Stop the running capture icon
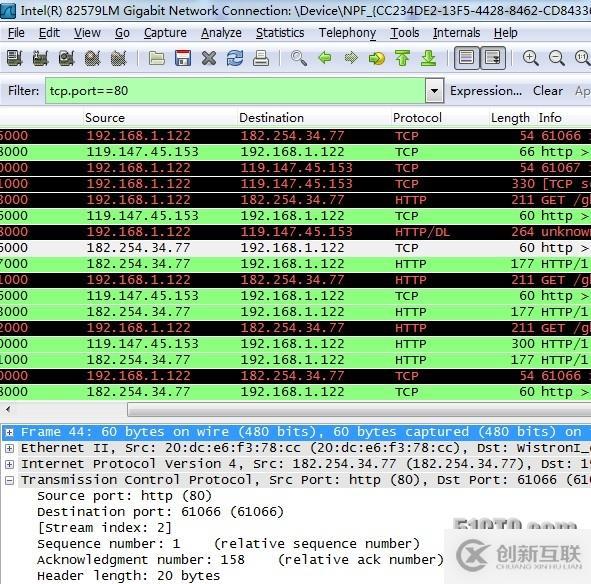The width and height of the screenshot is (591, 584). [x=93, y=58]
